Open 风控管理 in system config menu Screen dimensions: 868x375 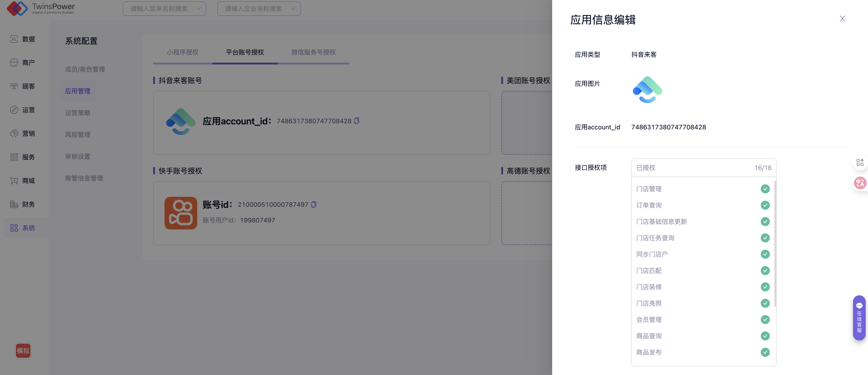[77, 135]
